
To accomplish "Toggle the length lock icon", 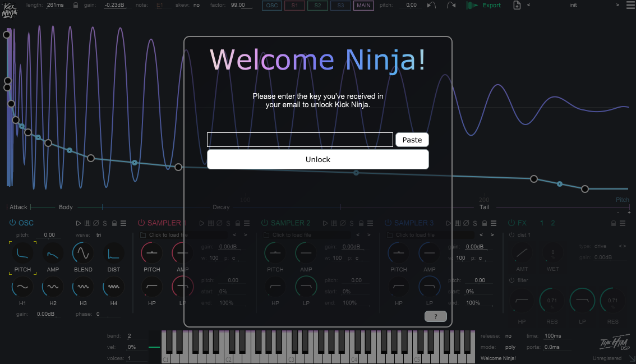I will (x=76, y=5).
